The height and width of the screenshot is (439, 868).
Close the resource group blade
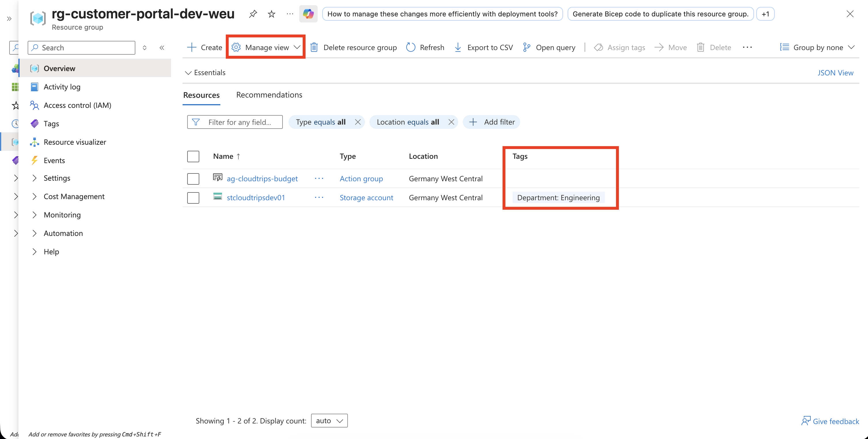850,14
